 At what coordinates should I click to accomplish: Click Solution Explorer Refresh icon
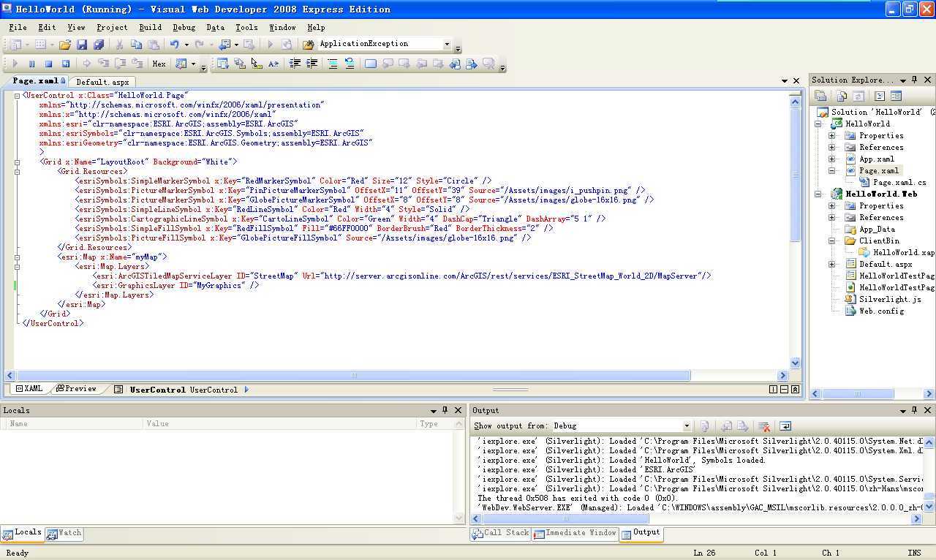pos(858,96)
